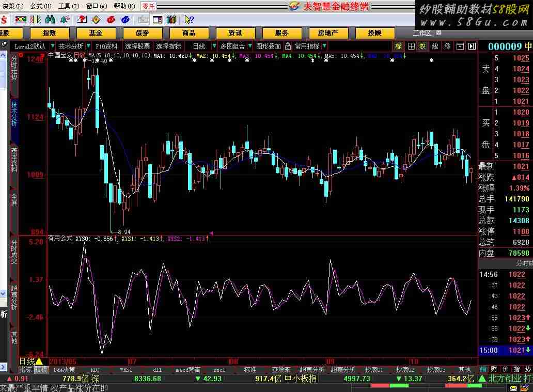Expand the 常用指标 dropdown arrow

(325, 45)
